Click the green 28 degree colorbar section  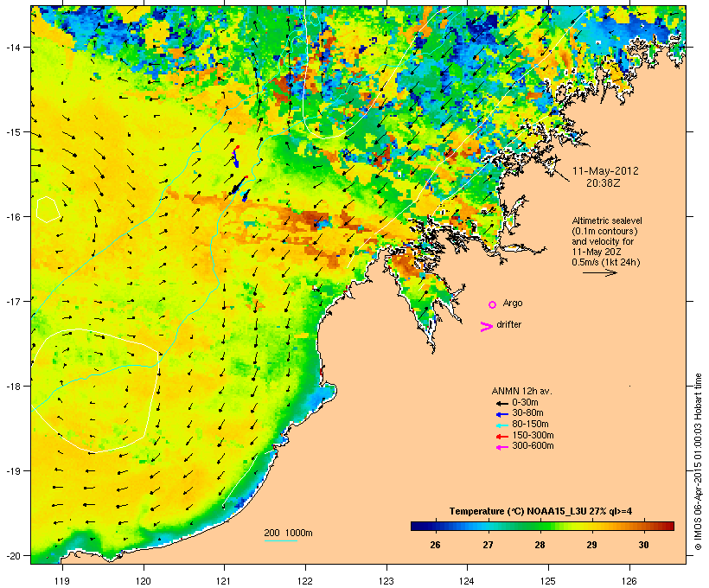pyautogui.click(x=540, y=526)
